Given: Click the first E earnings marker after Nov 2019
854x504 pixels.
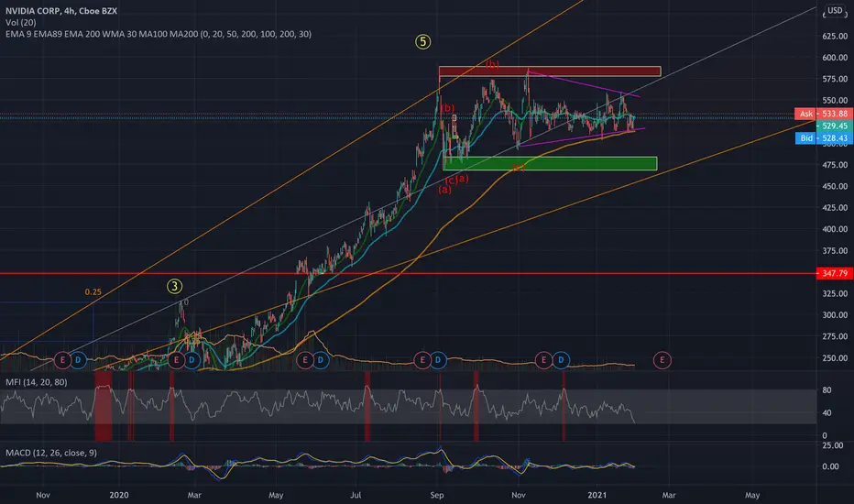Looking at the screenshot, I should pos(62,359).
